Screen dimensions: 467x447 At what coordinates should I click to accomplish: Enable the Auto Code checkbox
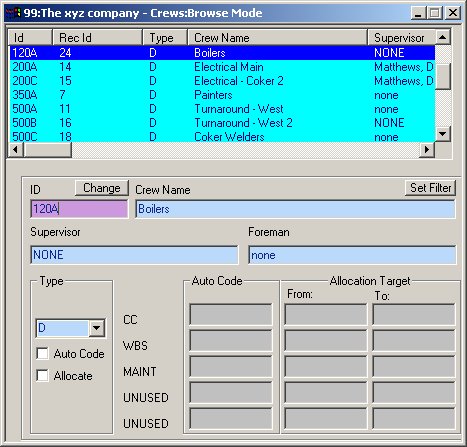(x=42, y=353)
